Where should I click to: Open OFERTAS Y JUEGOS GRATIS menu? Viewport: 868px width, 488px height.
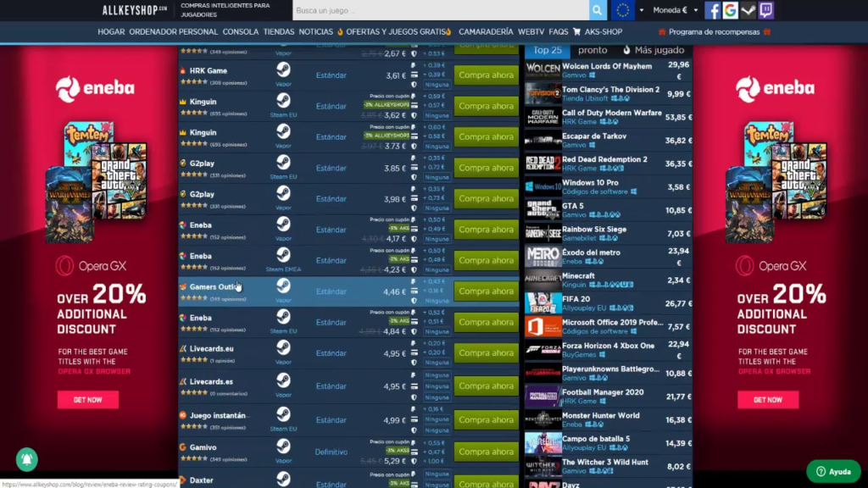(395, 32)
